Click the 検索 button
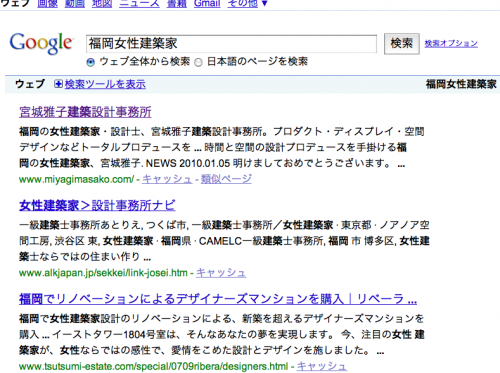The image size is (500, 373). tap(402, 43)
